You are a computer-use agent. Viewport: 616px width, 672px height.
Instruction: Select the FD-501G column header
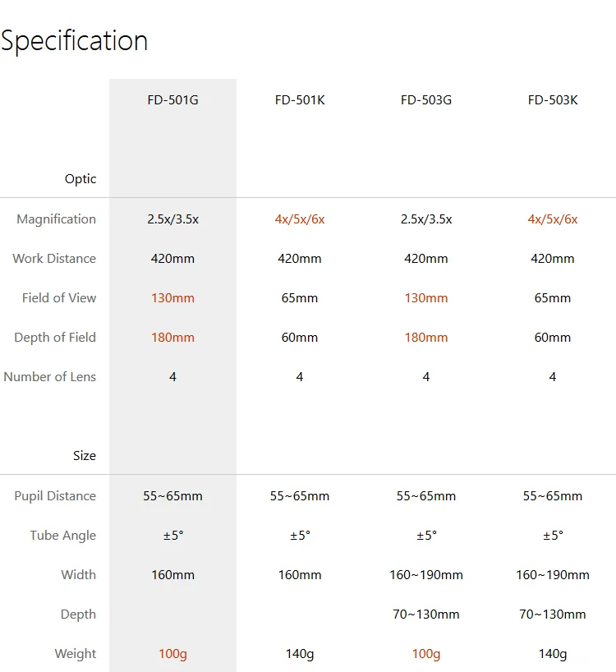[x=172, y=100]
